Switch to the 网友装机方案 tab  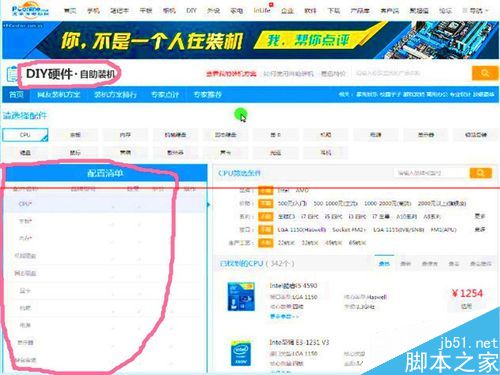[59, 95]
